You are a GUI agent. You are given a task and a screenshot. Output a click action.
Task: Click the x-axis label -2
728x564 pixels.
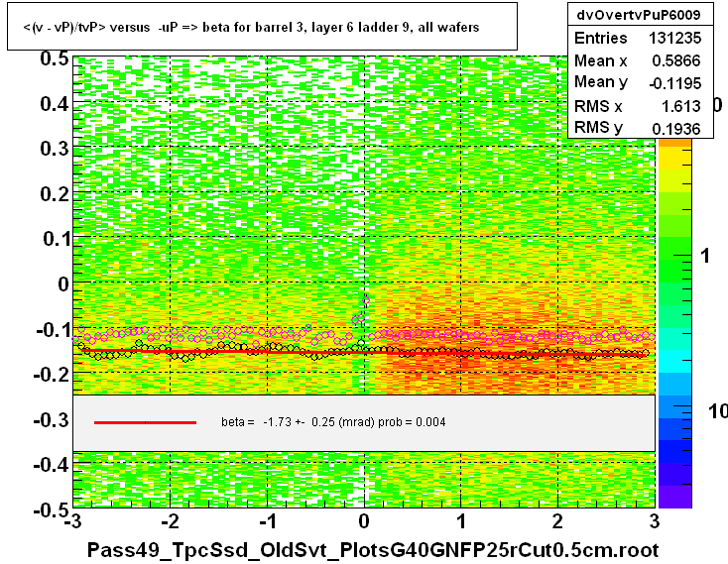171,521
